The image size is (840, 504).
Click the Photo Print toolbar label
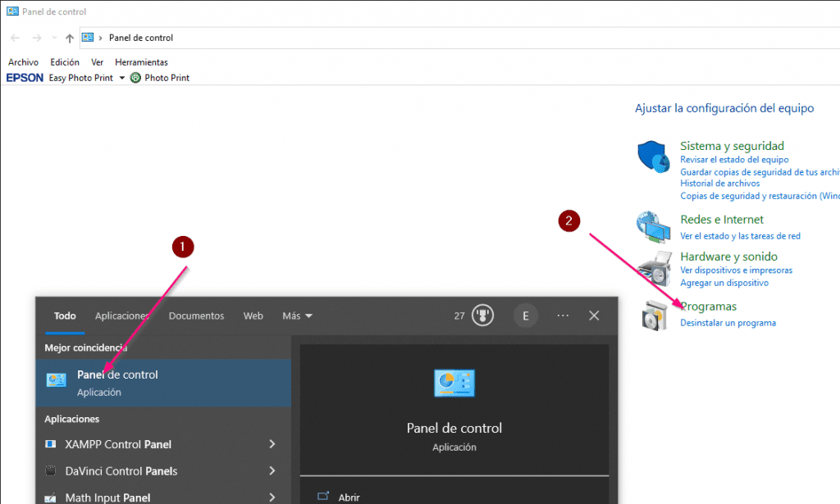pos(167,78)
